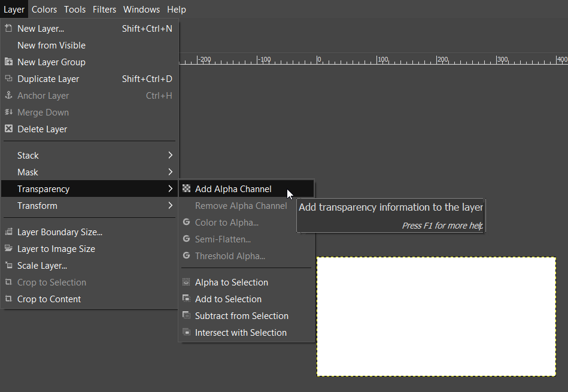Click the Layer Boundary Size icon

[x=9, y=232]
